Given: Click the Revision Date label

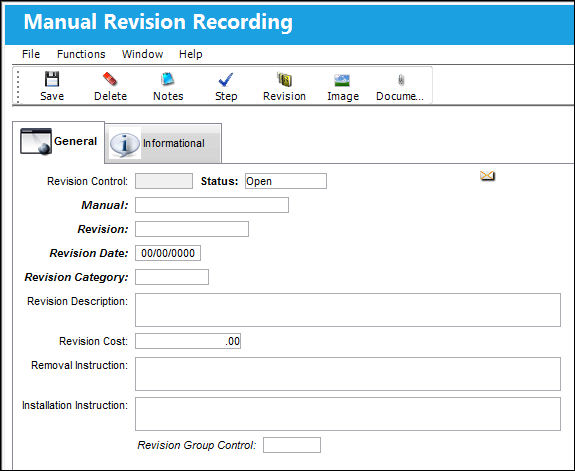Looking at the screenshot, I should (x=89, y=253).
